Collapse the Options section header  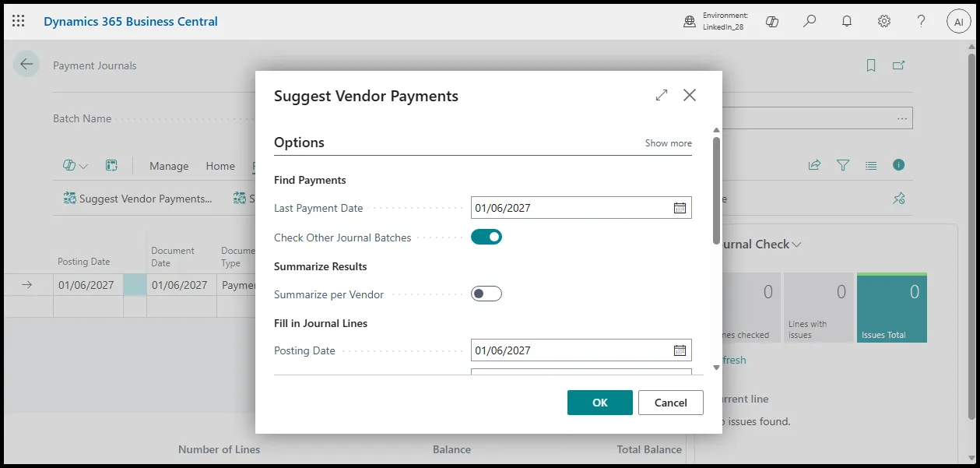point(299,143)
